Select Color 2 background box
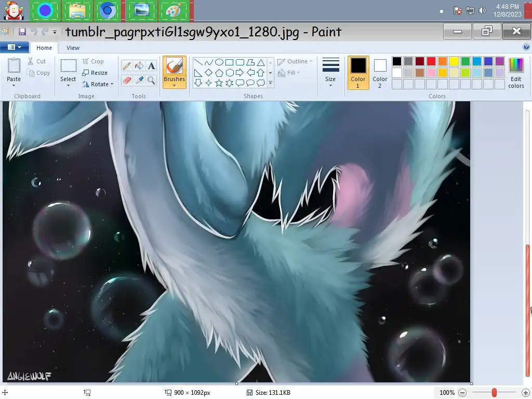Image resolution: width=532 pixels, height=399 pixels. [380, 73]
